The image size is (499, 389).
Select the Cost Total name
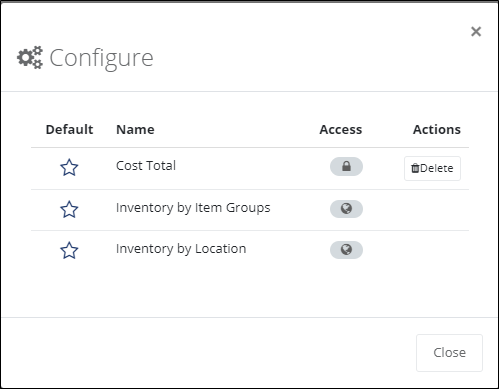click(146, 166)
